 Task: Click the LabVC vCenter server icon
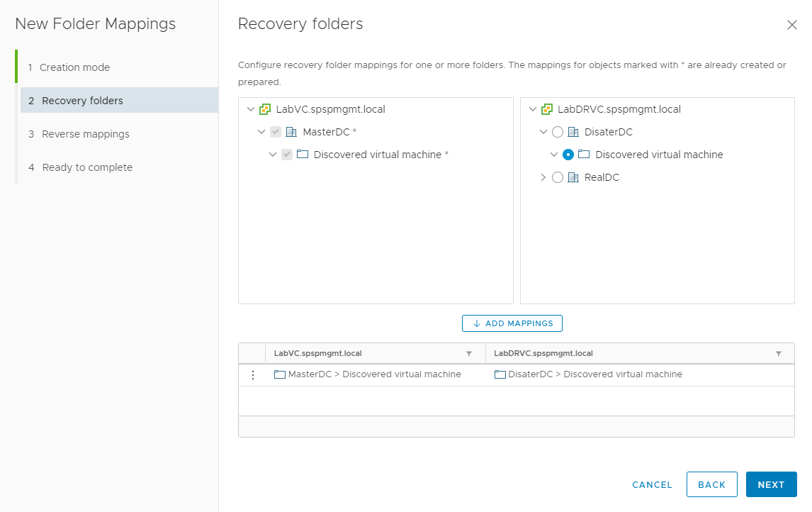click(x=265, y=109)
